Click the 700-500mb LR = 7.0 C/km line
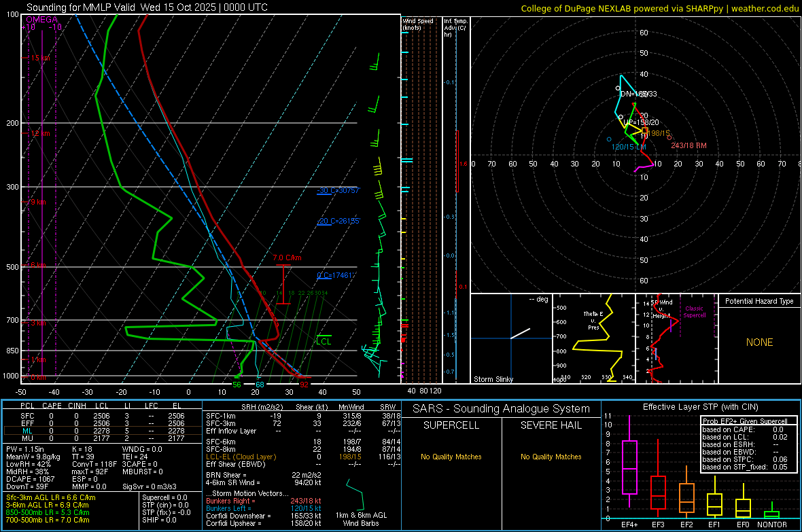The image size is (802, 532). pyautogui.click(x=48, y=520)
